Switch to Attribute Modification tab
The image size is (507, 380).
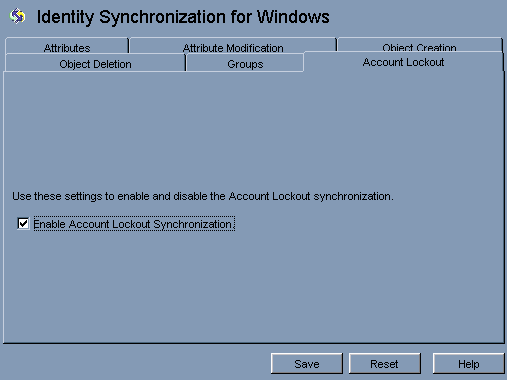click(233, 46)
